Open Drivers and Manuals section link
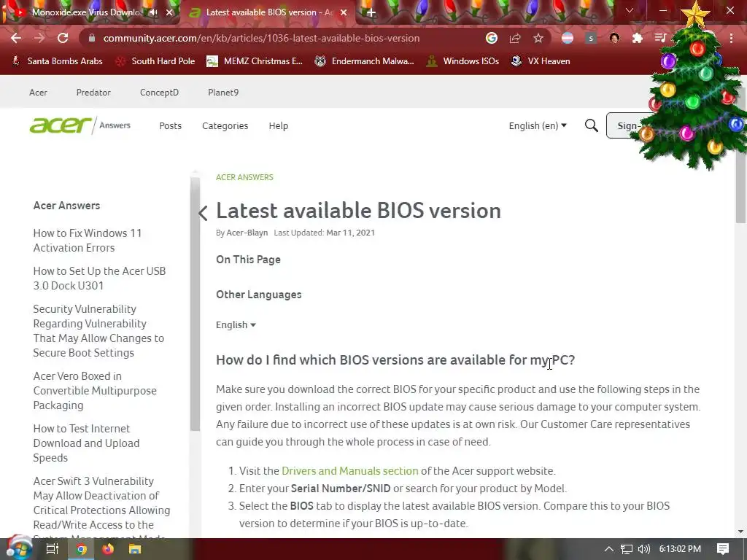The width and height of the screenshot is (747, 560). 349,471
